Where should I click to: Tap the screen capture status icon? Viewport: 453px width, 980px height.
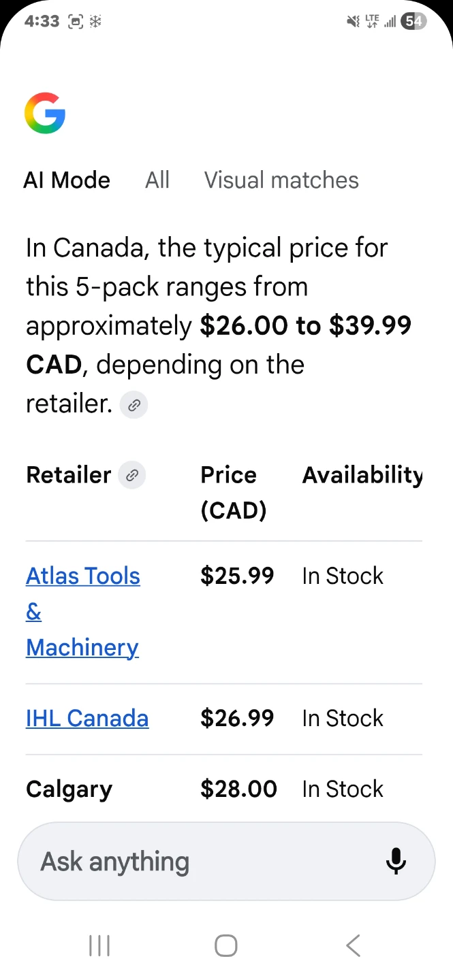click(76, 22)
